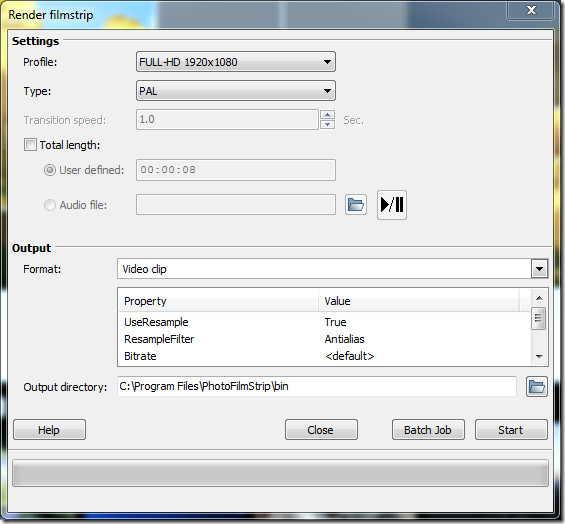Click property list scroll up arrow
The width and height of the screenshot is (565, 524).
[x=539, y=298]
